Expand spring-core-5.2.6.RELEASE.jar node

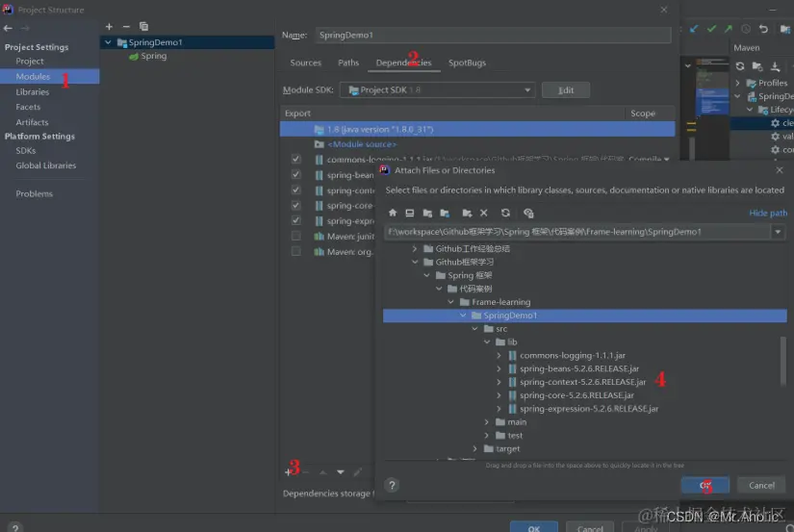pos(499,394)
